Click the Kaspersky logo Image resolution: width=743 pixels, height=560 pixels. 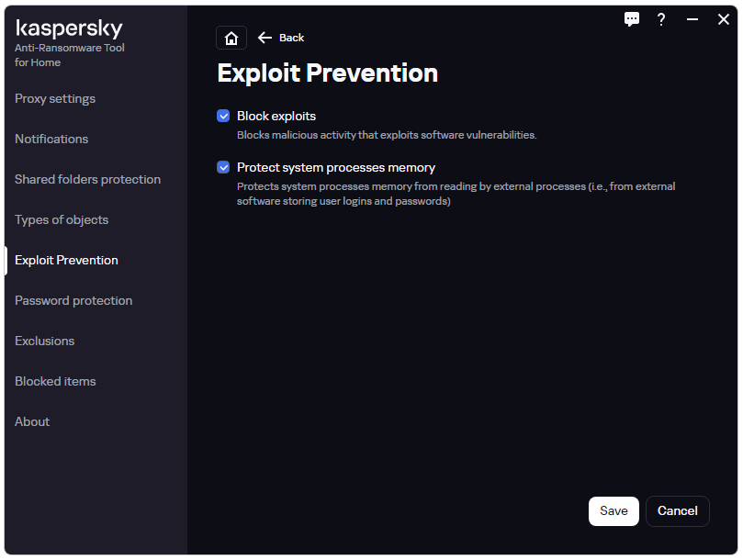69,28
